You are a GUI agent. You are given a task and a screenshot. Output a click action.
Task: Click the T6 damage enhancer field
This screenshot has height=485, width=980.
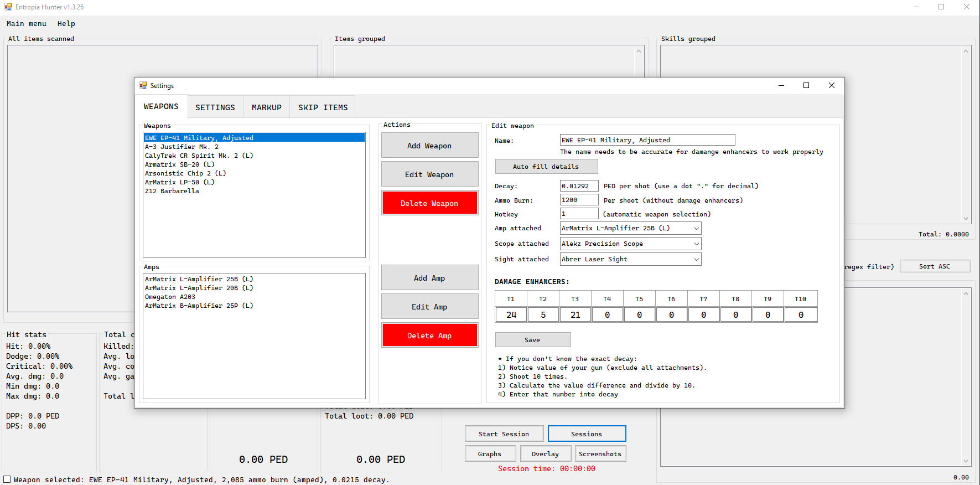(x=672, y=314)
